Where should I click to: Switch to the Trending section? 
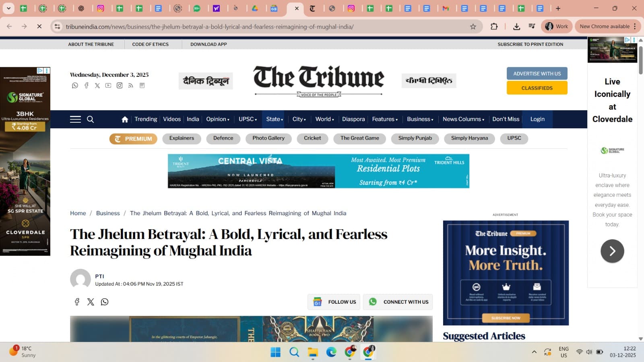point(146,119)
